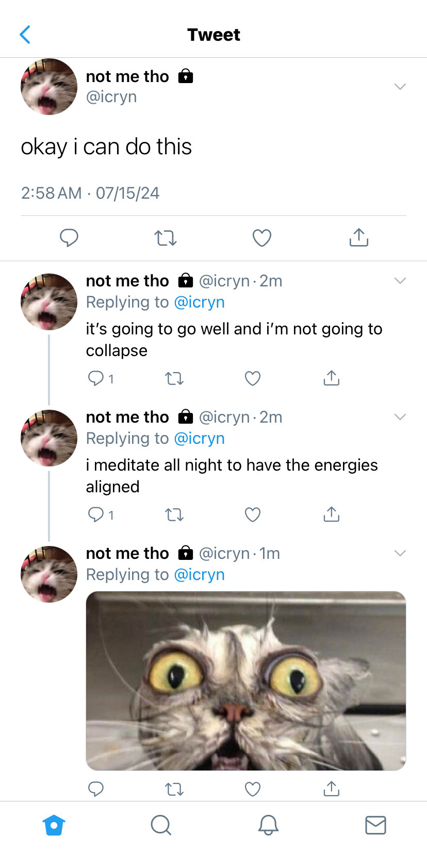Viewport: 427px width, 868px height.
Task: Like the "not going to collapse" reply
Action: tap(252, 379)
